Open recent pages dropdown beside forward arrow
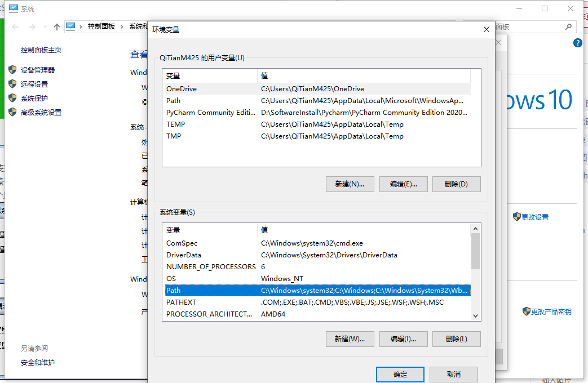 [45, 25]
